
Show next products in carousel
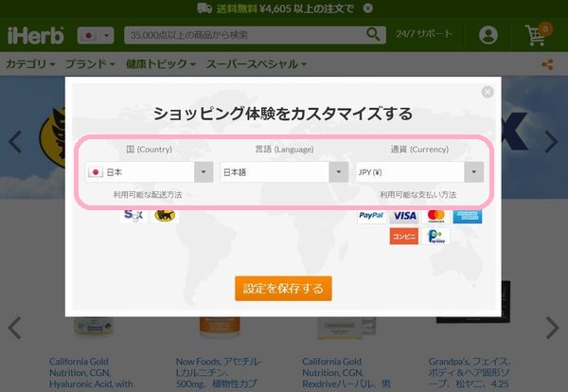[x=553, y=328]
